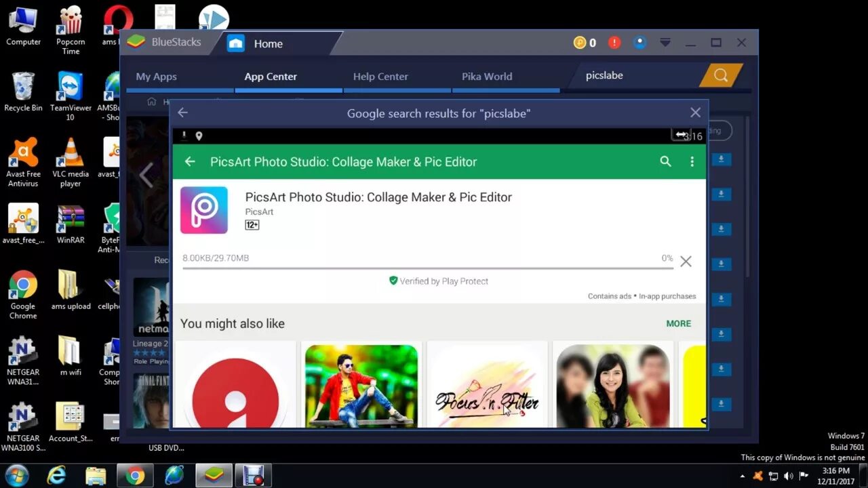Open the blue account profile icon

click(x=639, y=43)
